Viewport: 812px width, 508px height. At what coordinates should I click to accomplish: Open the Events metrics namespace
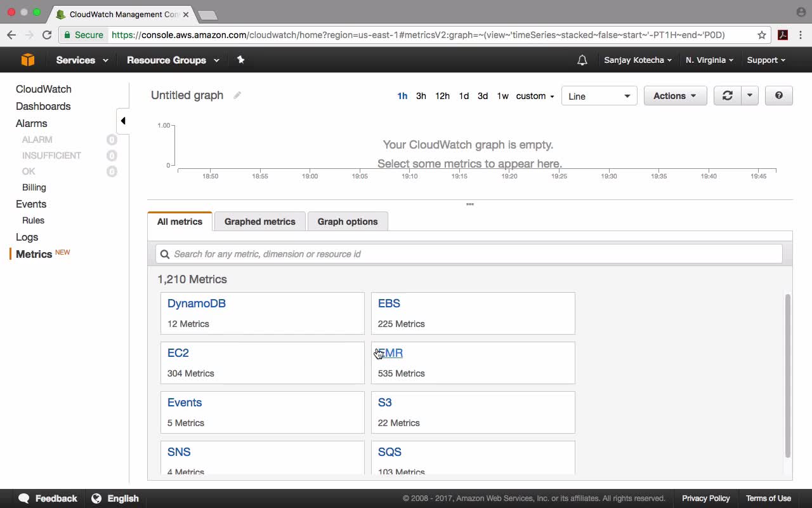(185, 403)
